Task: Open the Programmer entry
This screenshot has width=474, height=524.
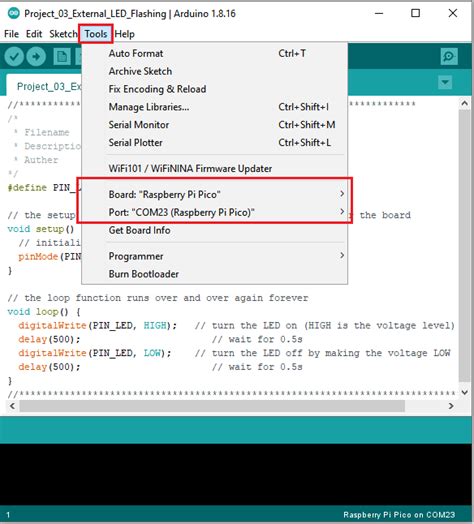Action: click(215, 256)
